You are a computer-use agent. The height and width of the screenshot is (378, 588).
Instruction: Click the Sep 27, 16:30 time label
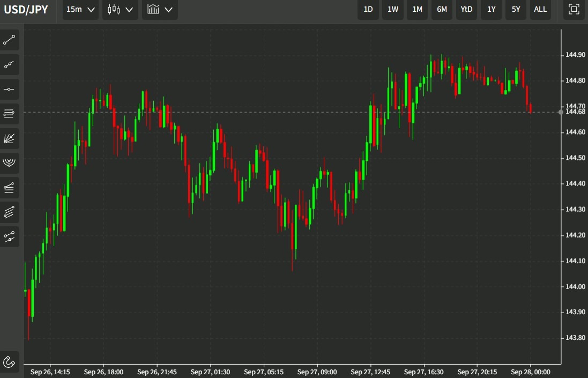[424, 372]
